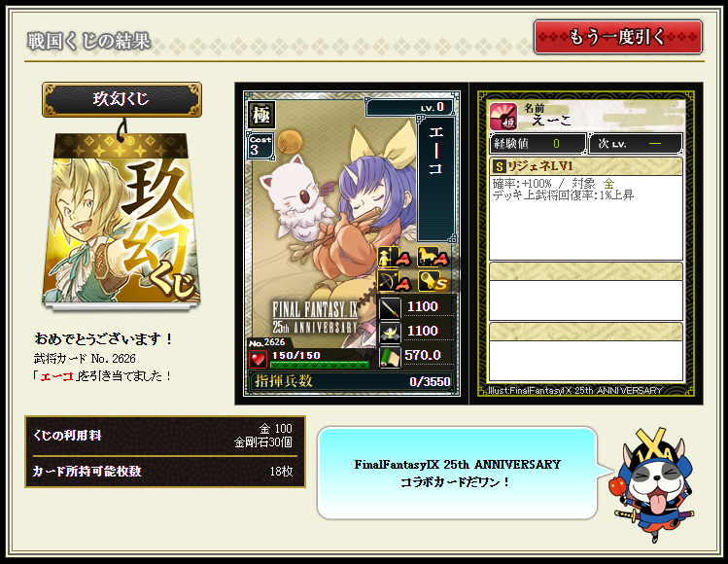Click the bow archer aptitude A icon
This screenshot has height=564, width=728.
[x=395, y=281]
